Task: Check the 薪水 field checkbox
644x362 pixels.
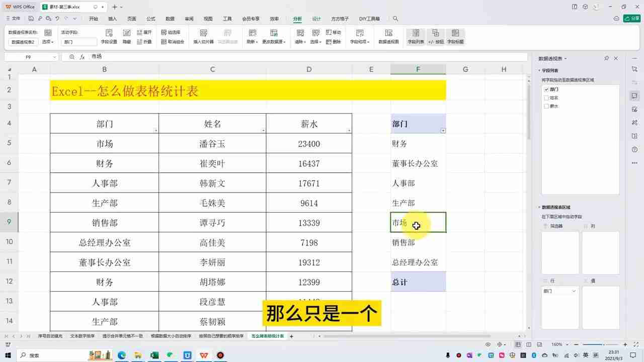Action: (x=546, y=106)
